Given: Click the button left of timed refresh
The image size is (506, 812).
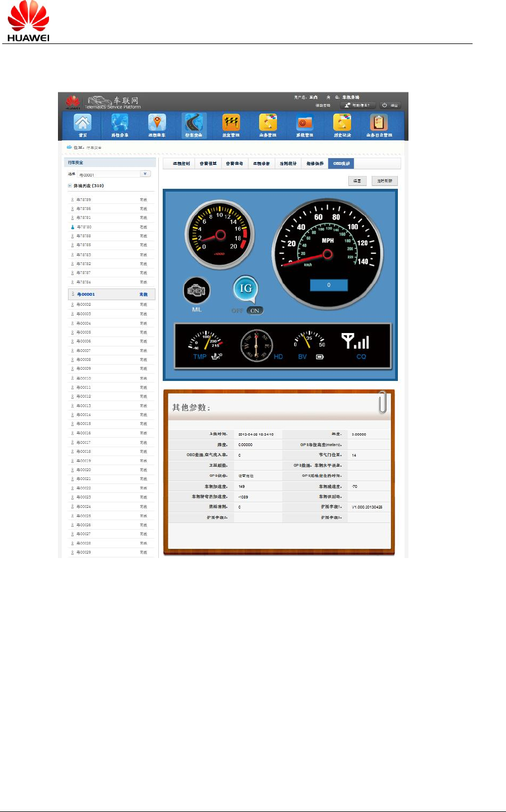Looking at the screenshot, I should tap(357, 181).
